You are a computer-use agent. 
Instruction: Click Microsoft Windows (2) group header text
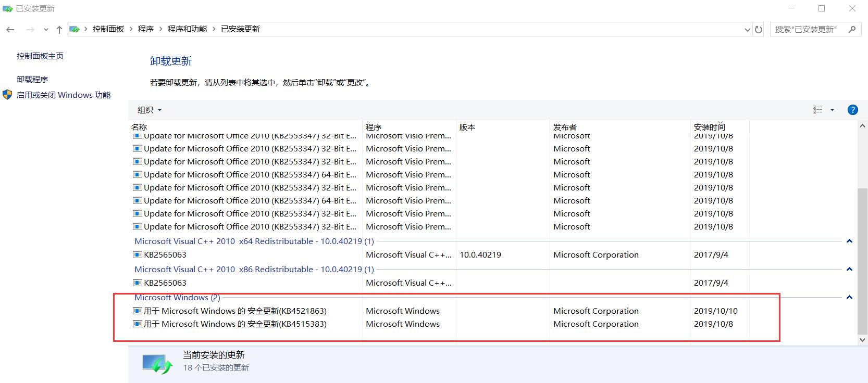click(x=177, y=298)
